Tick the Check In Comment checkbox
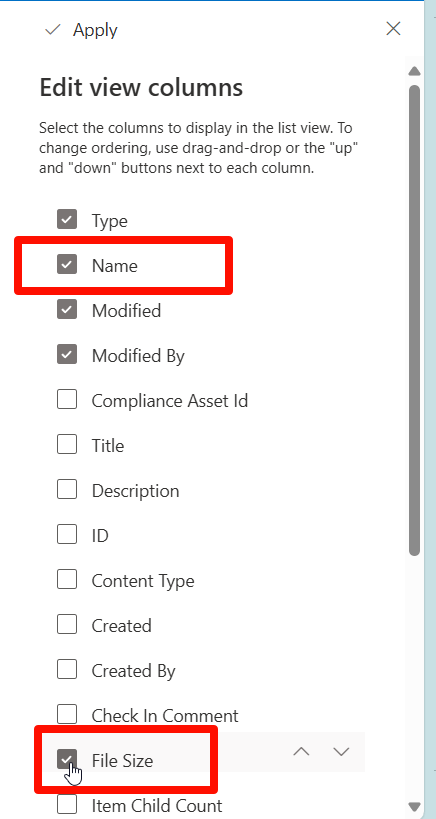 (67, 715)
